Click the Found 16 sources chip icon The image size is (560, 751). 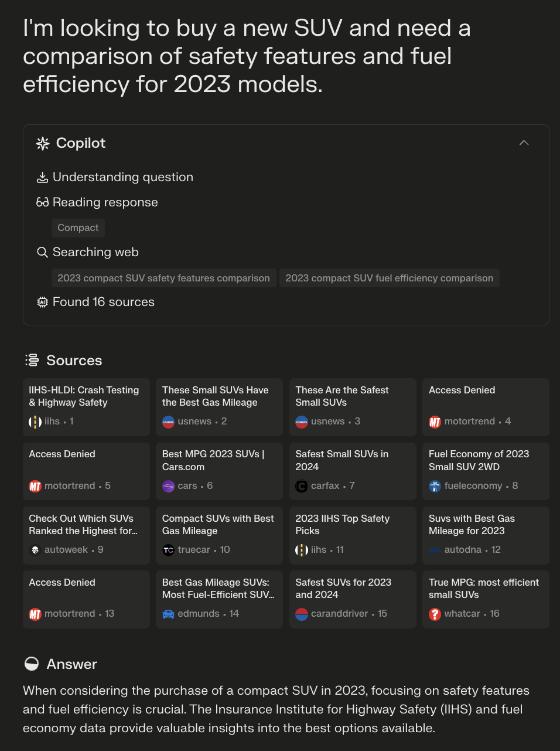[x=43, y=302]
